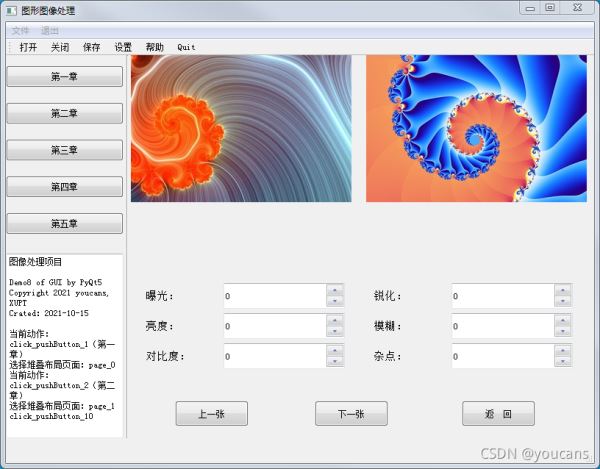Screen dimensions: 600x469
Task: Click 关闭 in the toolbar
Action: (x=60, y=47)
